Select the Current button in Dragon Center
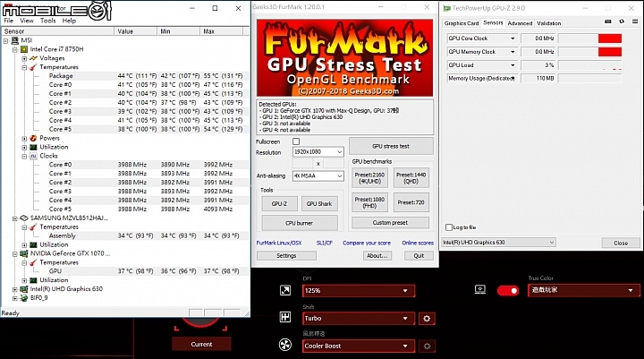The height and width of the screenshot is (359, 644). (x=201, y=344)
